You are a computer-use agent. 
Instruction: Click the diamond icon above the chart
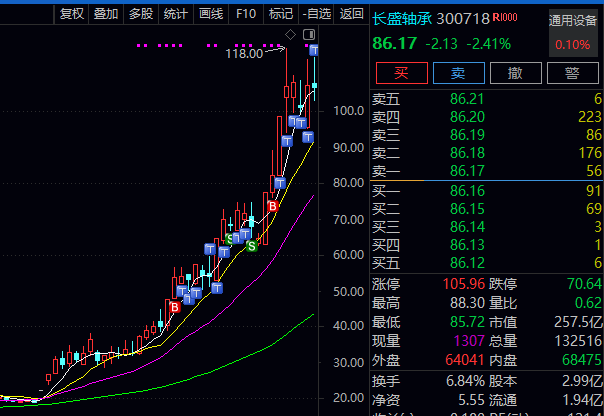pyautogui.click(x=290, y=35)
